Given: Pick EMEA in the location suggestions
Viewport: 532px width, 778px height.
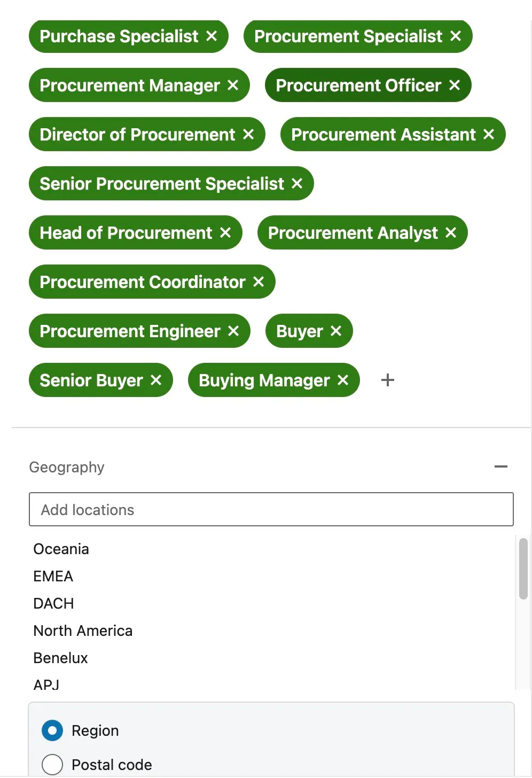Looking at the screenshot, I should click(x=53, y=577).
